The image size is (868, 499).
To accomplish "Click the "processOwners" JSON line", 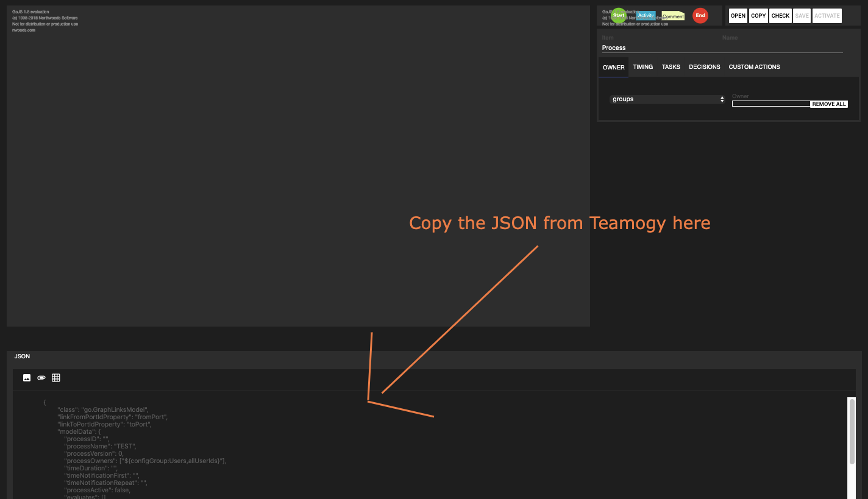I will click(145, 461).
